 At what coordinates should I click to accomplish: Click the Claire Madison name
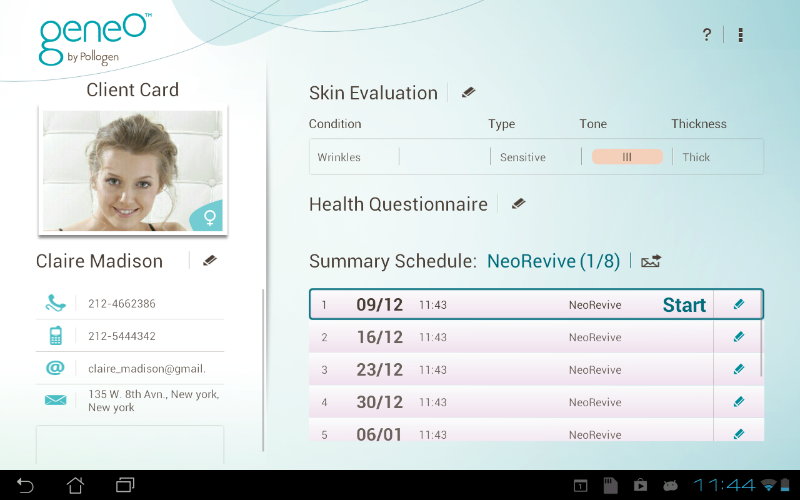[99, 261]
